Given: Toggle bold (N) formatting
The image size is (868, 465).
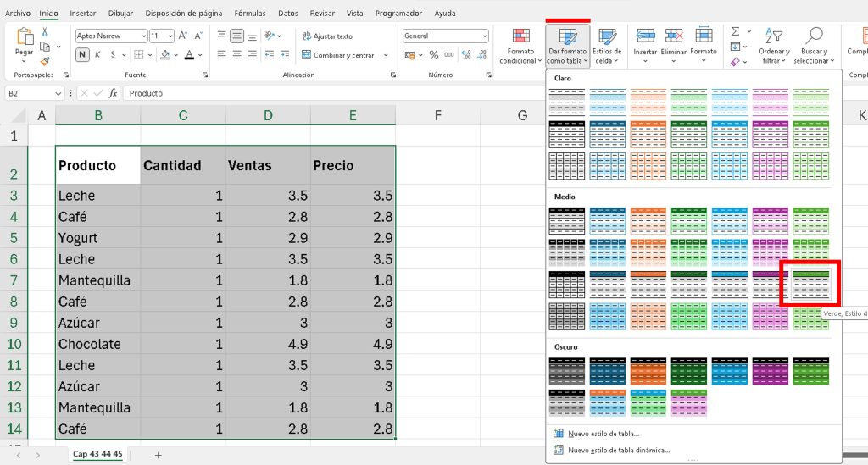Looking at the screenshot, I should (82, 55).
